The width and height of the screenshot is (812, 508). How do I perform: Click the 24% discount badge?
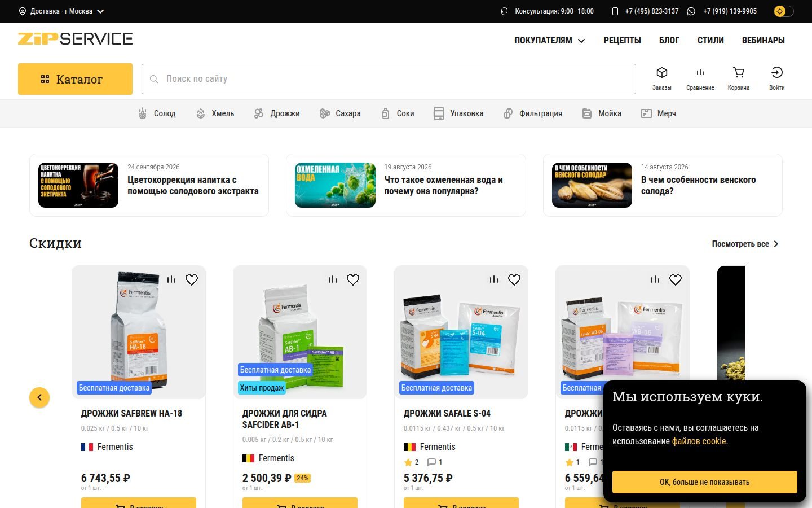(x=303, y=478)
